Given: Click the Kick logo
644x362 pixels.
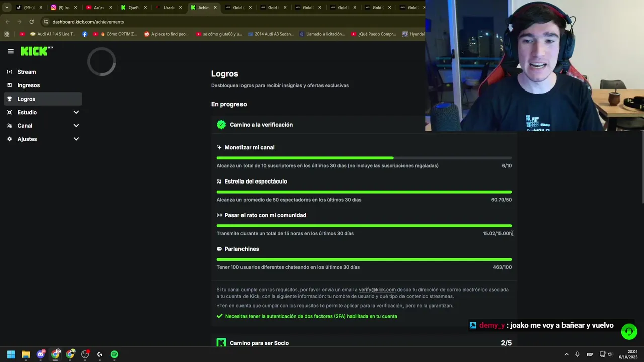Looking at the screenshot, I should click(x=37, y=51).
